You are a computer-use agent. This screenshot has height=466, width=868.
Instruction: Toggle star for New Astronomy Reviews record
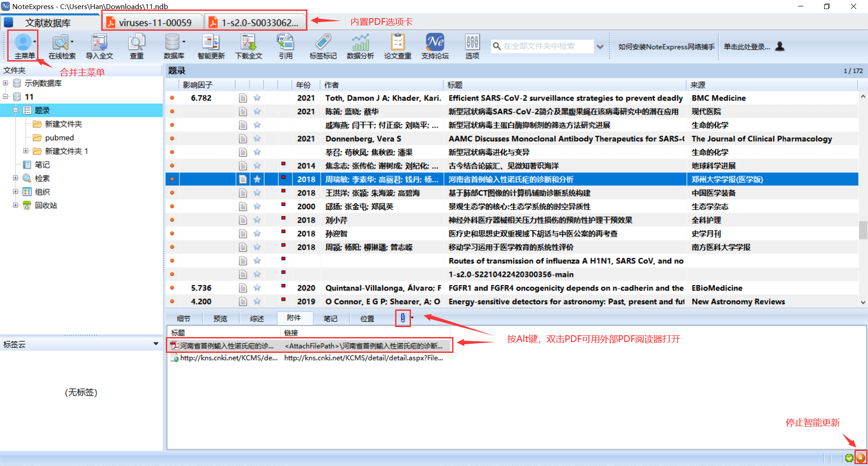pyautogui.click(x=257, y=301)
